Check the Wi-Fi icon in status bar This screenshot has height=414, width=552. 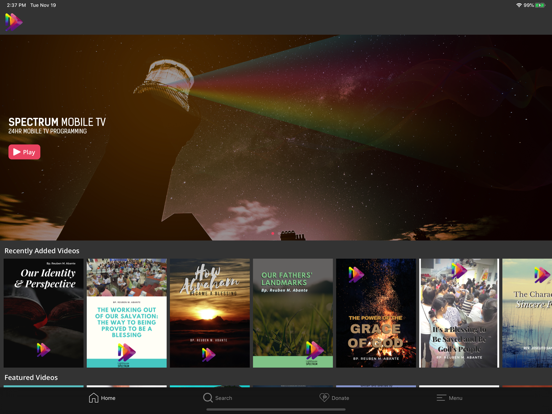(519, 5)
